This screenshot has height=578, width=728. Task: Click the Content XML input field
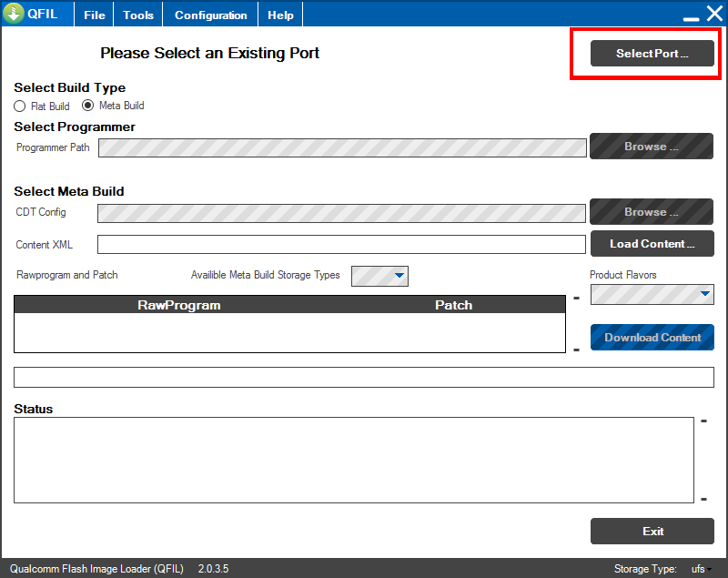click(x=341, y=244)
